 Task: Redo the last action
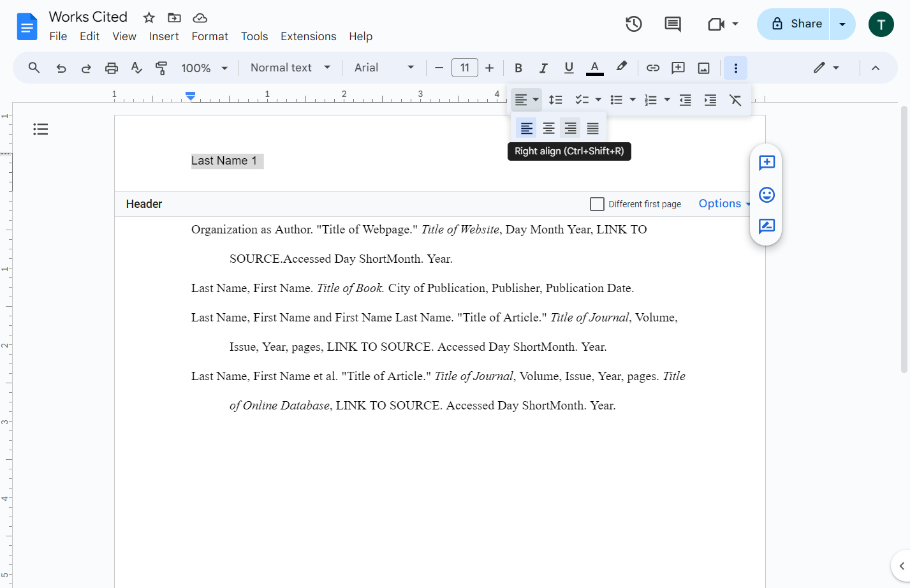pyautogui.click(x=86, y=68)
